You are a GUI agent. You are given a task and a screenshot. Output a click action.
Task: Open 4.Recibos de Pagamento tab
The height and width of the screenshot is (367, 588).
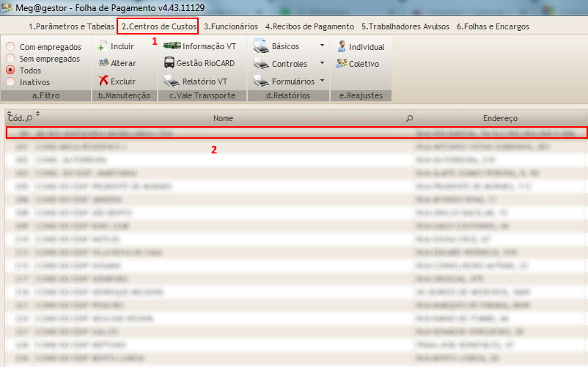point(310,26)
